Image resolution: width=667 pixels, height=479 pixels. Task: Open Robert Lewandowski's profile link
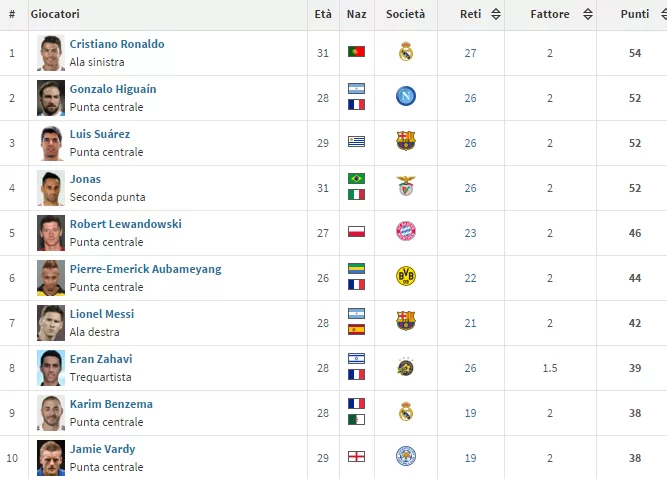pos(125,224)
